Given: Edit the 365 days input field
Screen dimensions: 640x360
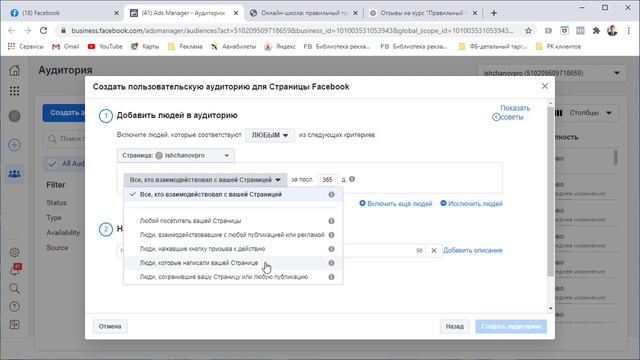Looking at the screenshot, I should tap(327, 180).
